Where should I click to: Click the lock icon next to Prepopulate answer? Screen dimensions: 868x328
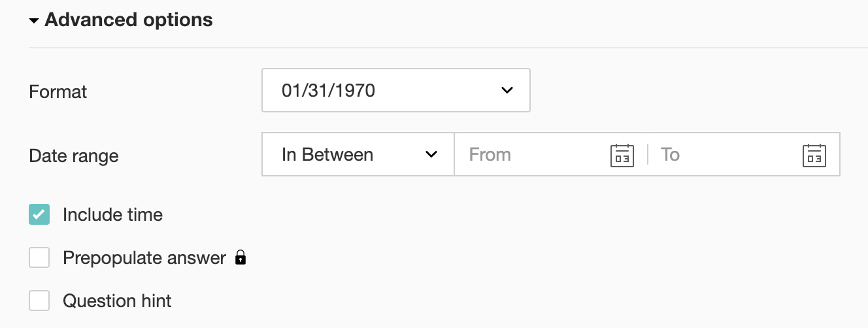[241, 258]
